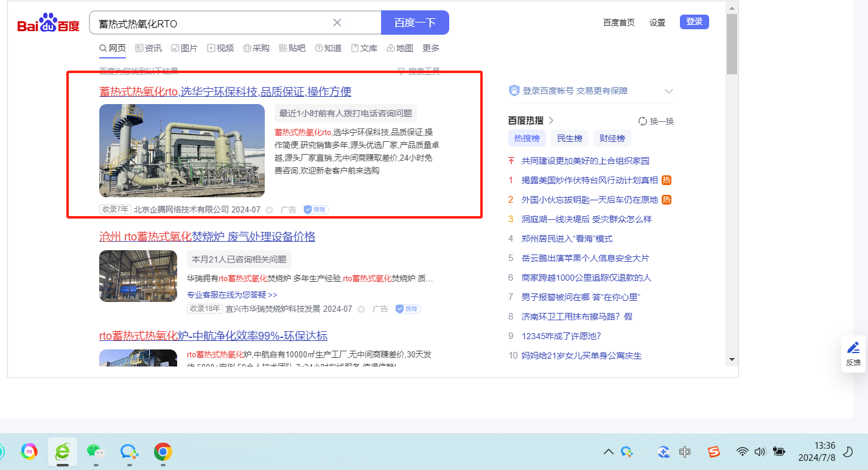Viewport: 868px width, 470px height.
Task: Open hot search 郑州居民进入看海模式
Action: [x=567, y=239]
